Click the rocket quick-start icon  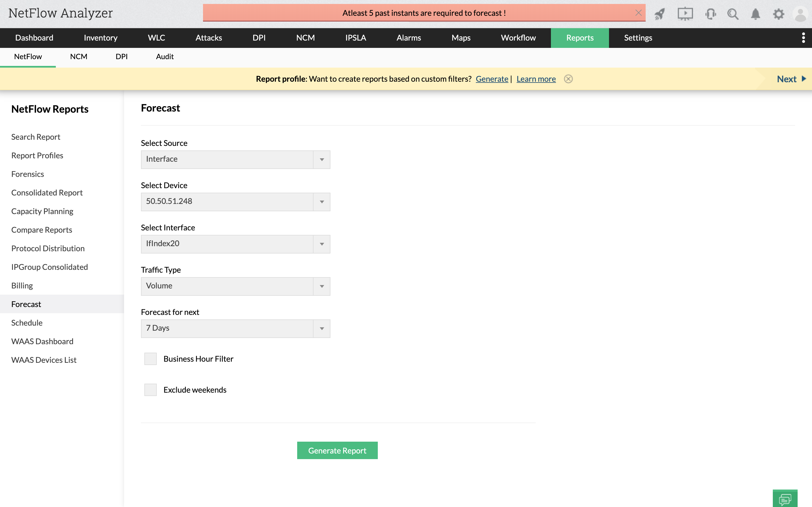pyautogui.click(x=660, y=14)
